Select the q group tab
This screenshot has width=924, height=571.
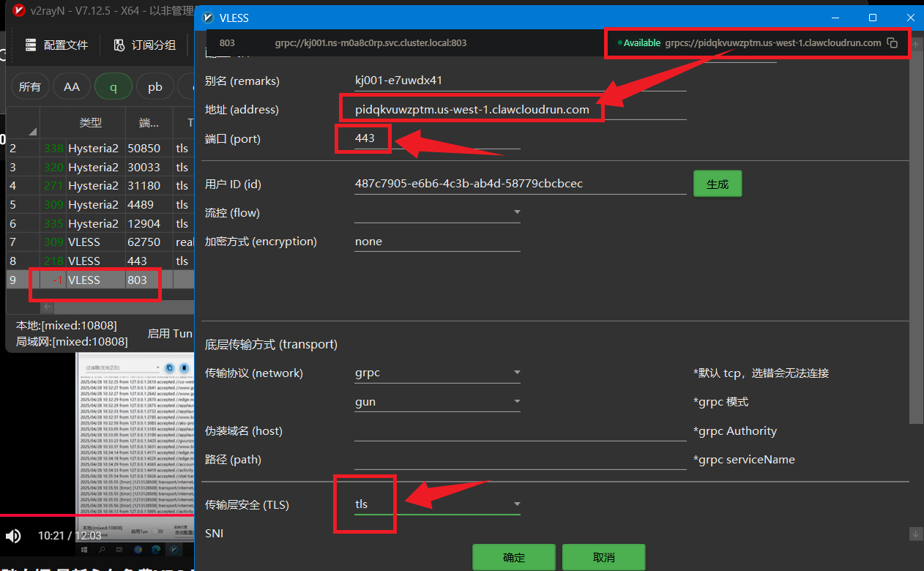click(113, 86)
